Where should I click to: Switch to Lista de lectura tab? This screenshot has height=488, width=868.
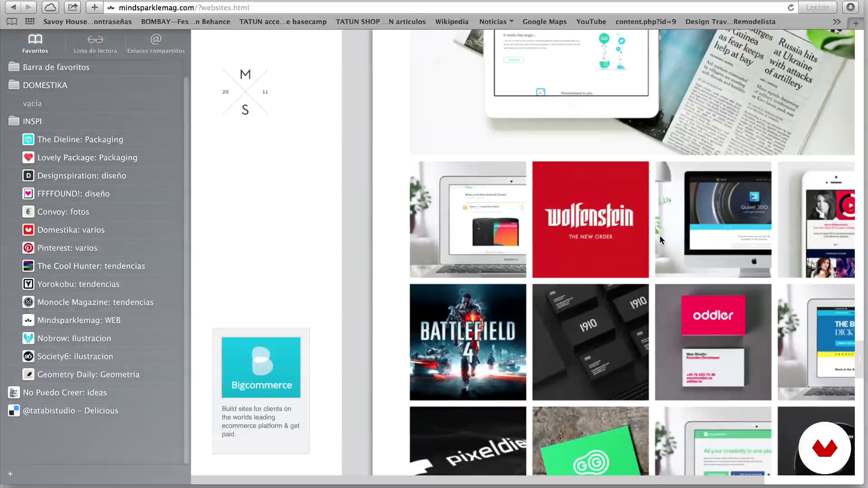(x=95, y=44)
